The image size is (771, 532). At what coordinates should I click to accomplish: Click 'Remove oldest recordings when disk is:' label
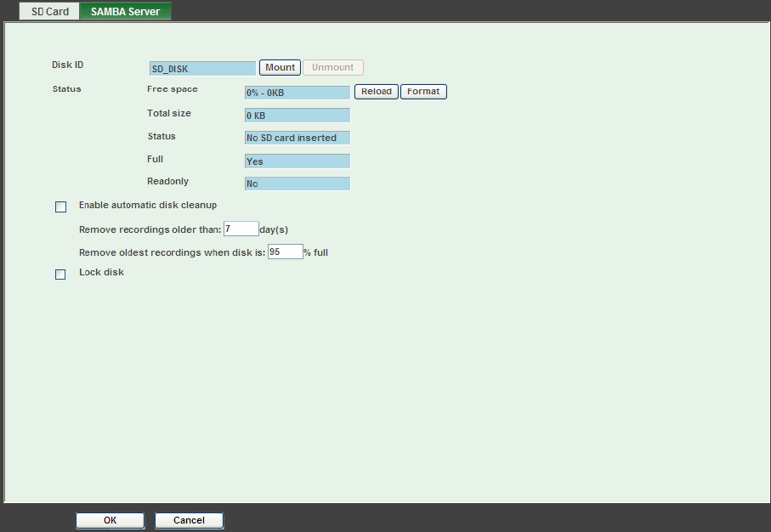tap(172, 252)
